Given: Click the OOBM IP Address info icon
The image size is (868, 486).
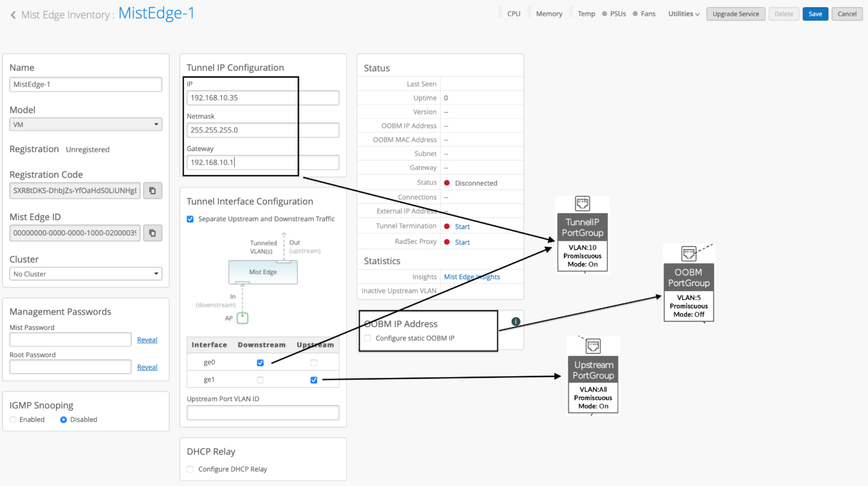Looking at the screenshot, I should point(515,322).
